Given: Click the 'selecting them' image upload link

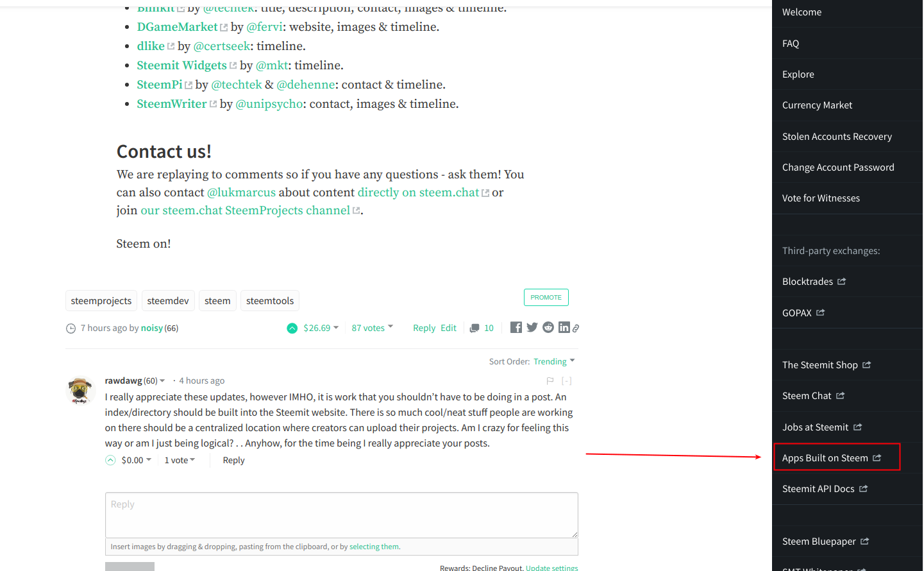Looking at the screenshot, I should (374, 547).
